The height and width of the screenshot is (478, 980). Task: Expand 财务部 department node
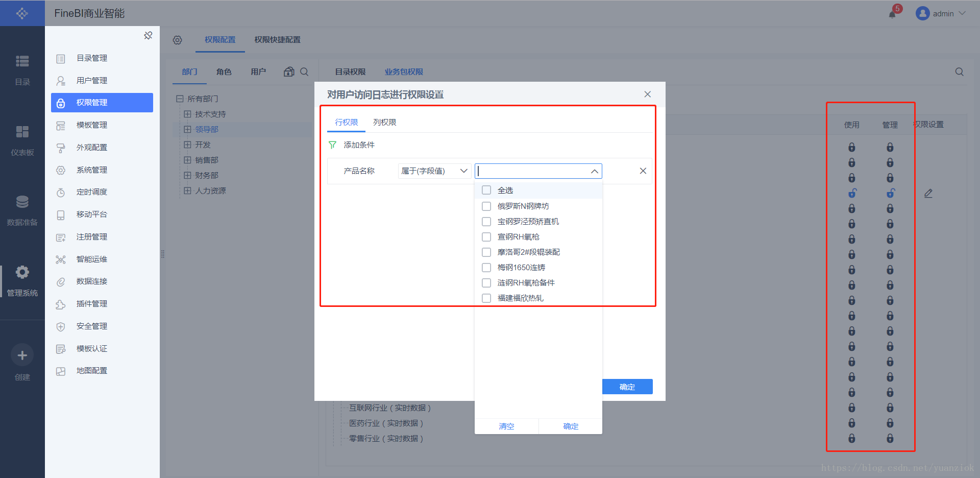click(x=187, y=175)
